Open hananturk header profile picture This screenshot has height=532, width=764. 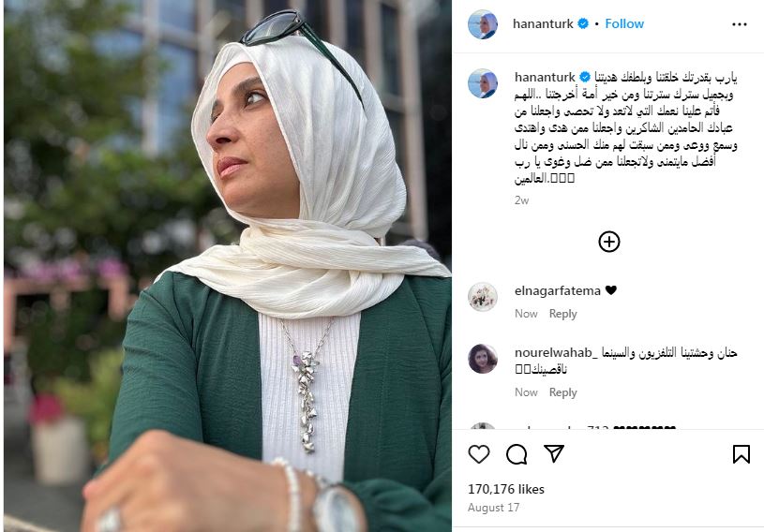(483, 23)
